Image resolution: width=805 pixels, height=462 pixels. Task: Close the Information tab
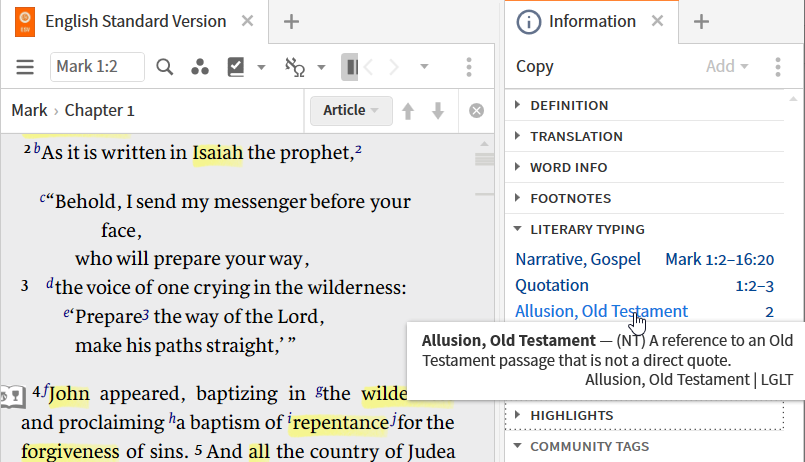657,21
